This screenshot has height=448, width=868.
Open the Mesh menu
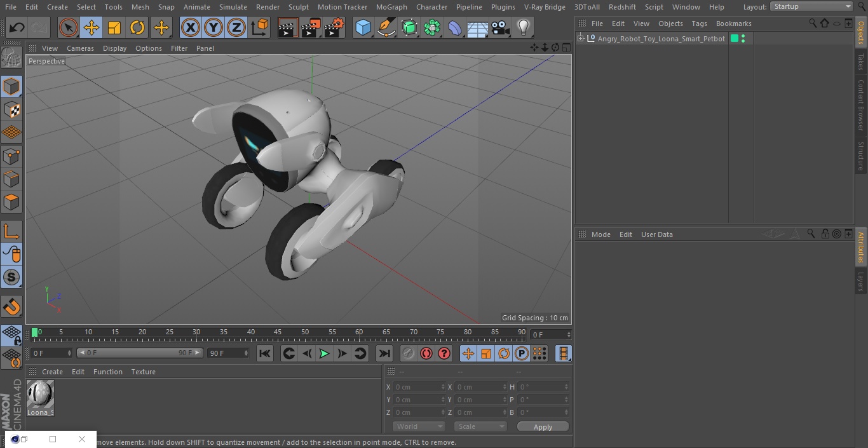click(x=140, y=7)
